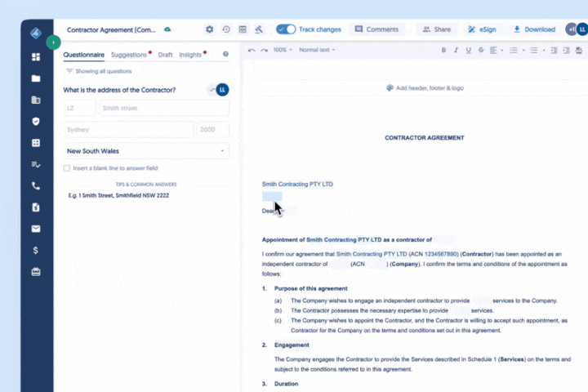Click the last icon in formatting toolbar

579,50
